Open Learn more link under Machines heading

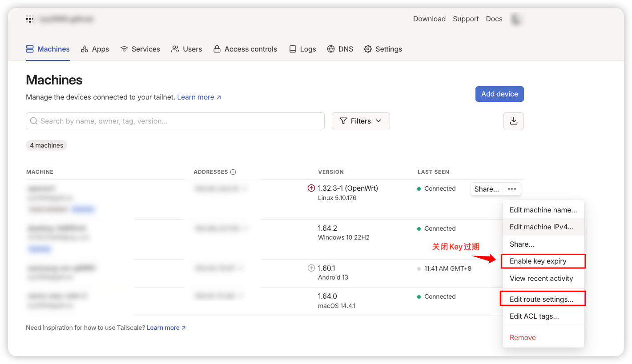[x=199, y=97]
